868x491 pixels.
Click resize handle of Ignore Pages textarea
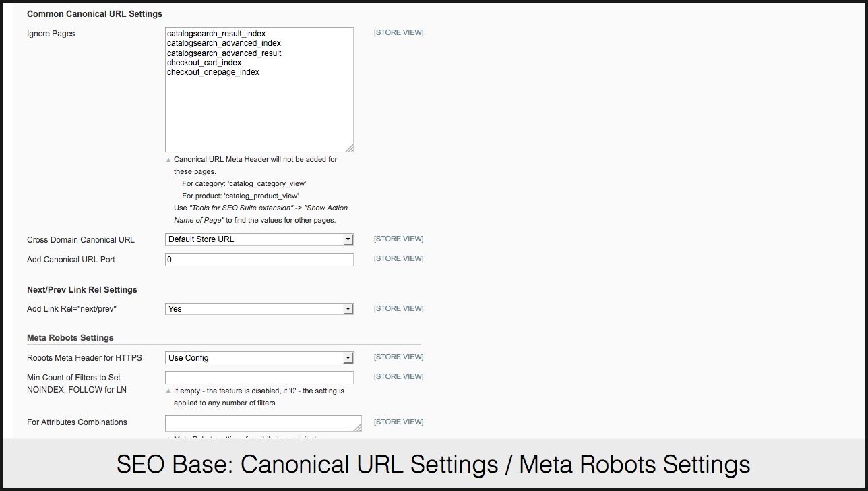coord(350,148)
